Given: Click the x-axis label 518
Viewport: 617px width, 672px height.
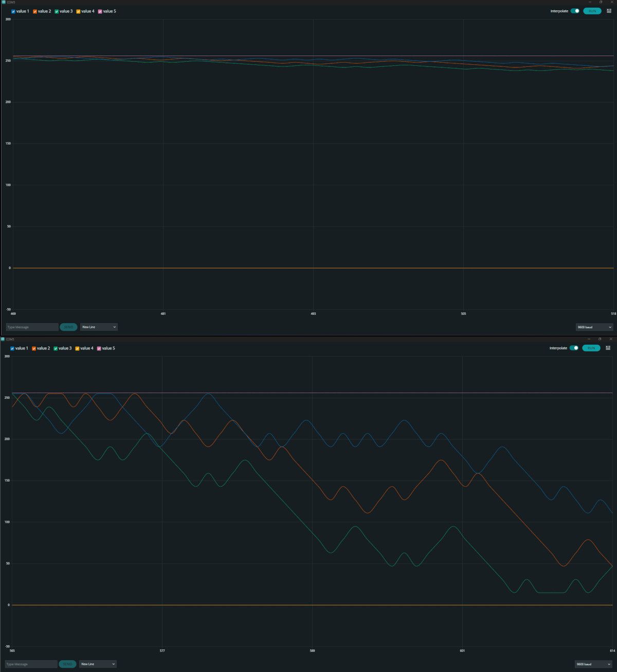Looking at the screenshot, I should [613, 314].
